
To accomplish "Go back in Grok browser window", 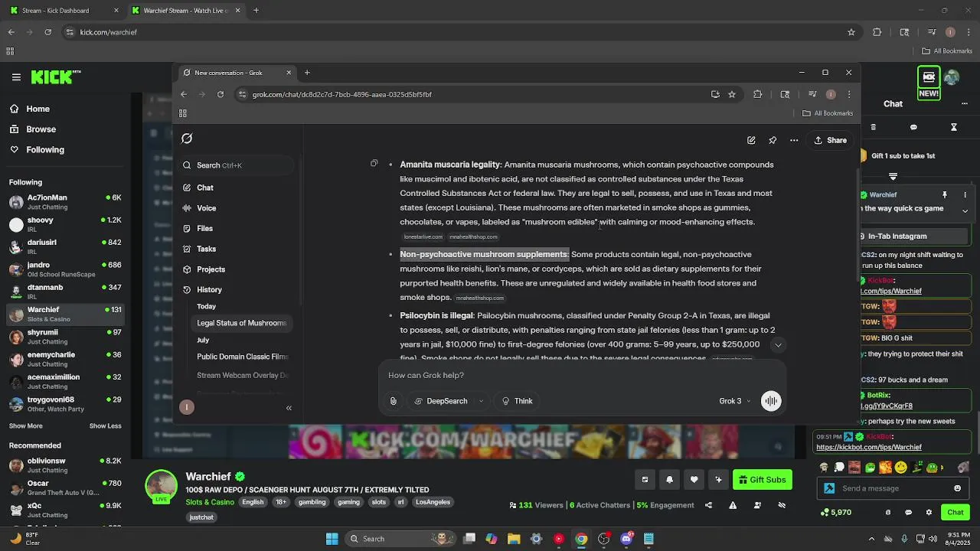I will [x=184, y=94].
